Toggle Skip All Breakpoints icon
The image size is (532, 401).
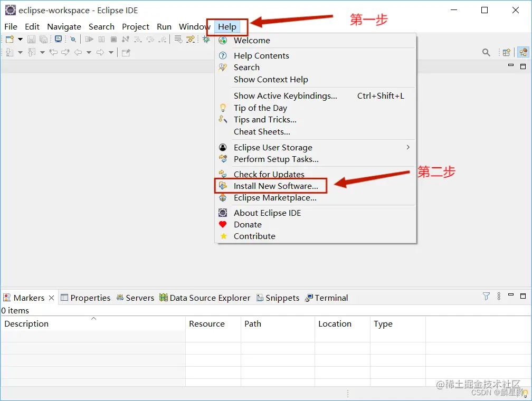(x=73, y=40)
